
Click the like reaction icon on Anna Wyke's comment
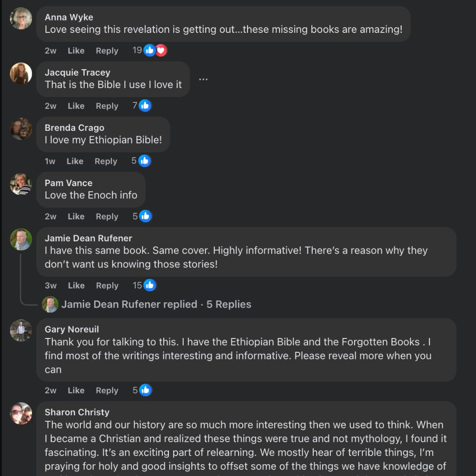149,50
